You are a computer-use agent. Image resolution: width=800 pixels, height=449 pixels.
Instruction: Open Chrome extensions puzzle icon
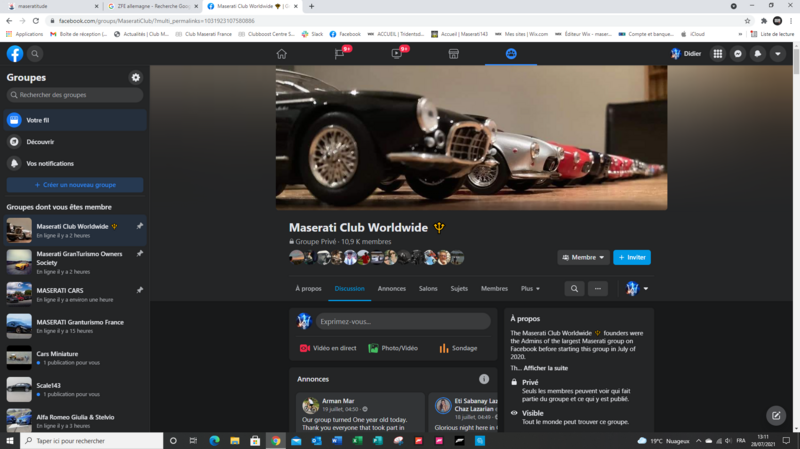click(764, 21)
